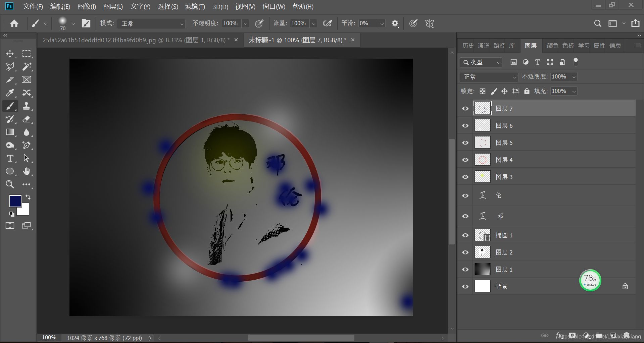Select the Clone Stamp tool
The width and height of the screenshot is (644, 343).
click(27, 106)
